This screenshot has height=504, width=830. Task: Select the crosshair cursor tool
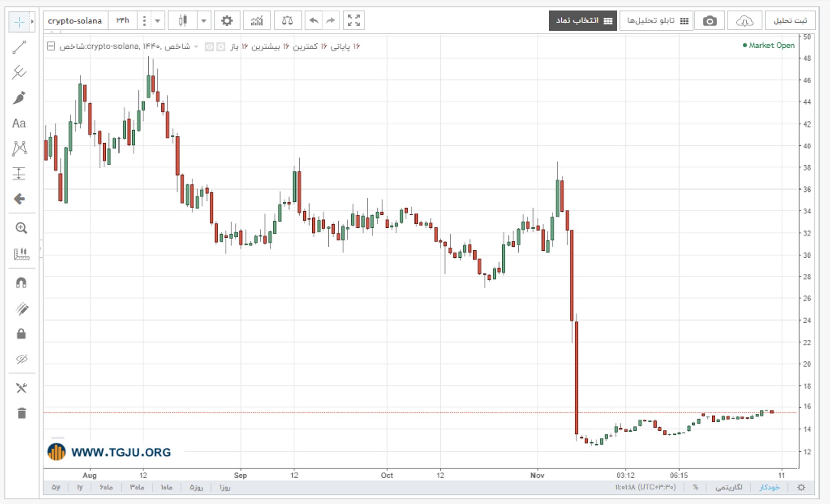point(19,22)
